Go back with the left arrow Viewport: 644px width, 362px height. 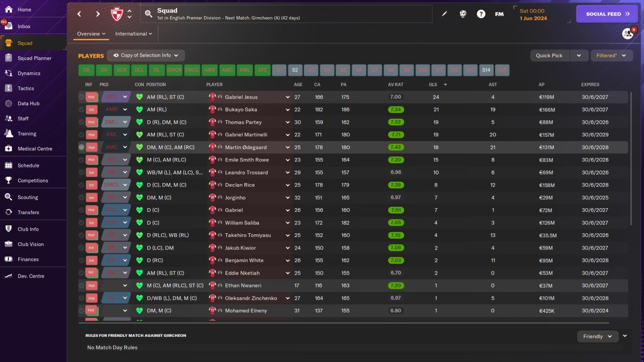[x=79, y=14]
